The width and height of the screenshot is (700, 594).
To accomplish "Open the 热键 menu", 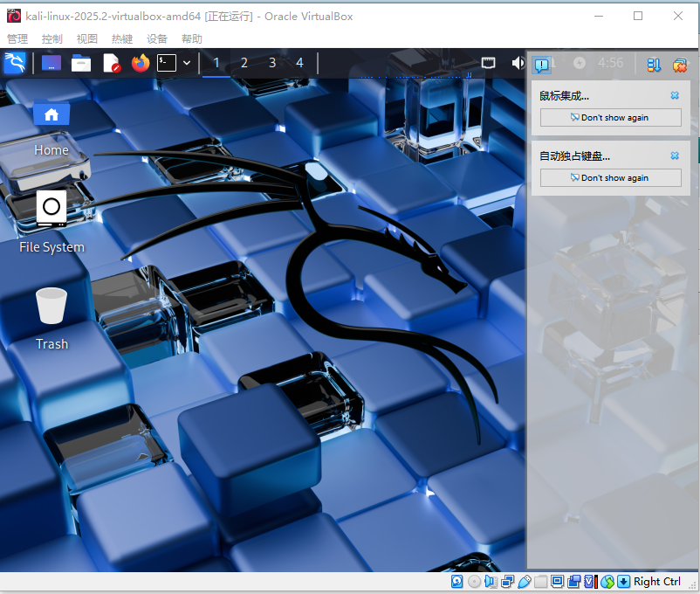I will coord(122,39).
